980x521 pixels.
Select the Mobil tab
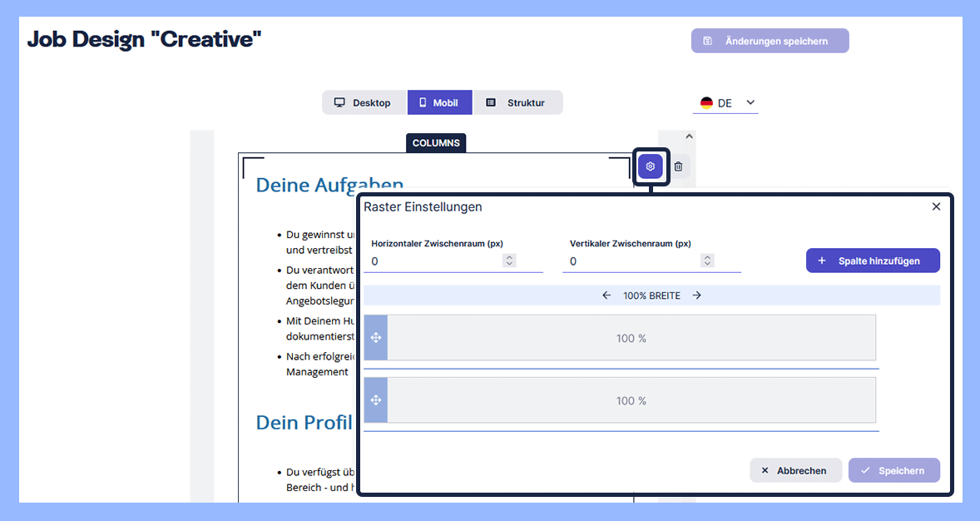coord(439,102)
